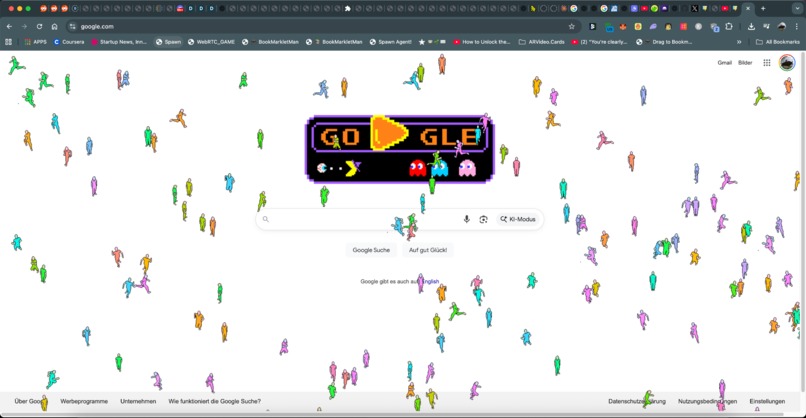The image size is (806, 418).
Task: Open Gmail from the top right
Action: pyautogui.click(x=724, y=63)
